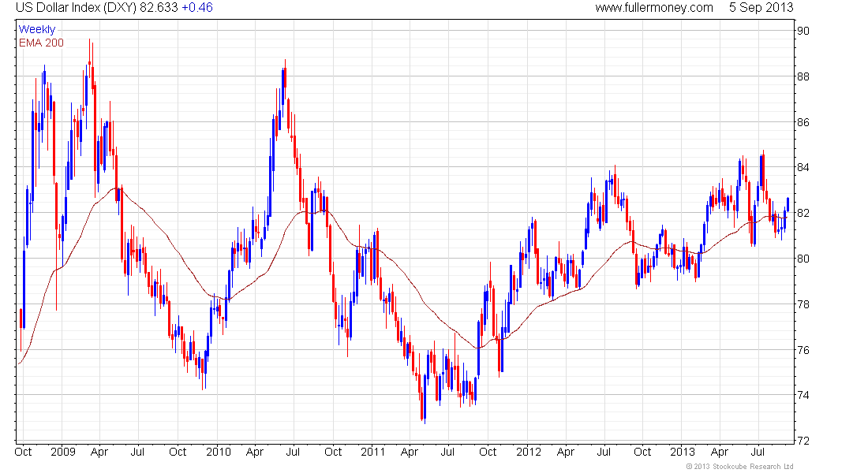Viewport: 868px width, 473px height.
Task: Click the 84 level on the price axis
Action: pos(803,167)
